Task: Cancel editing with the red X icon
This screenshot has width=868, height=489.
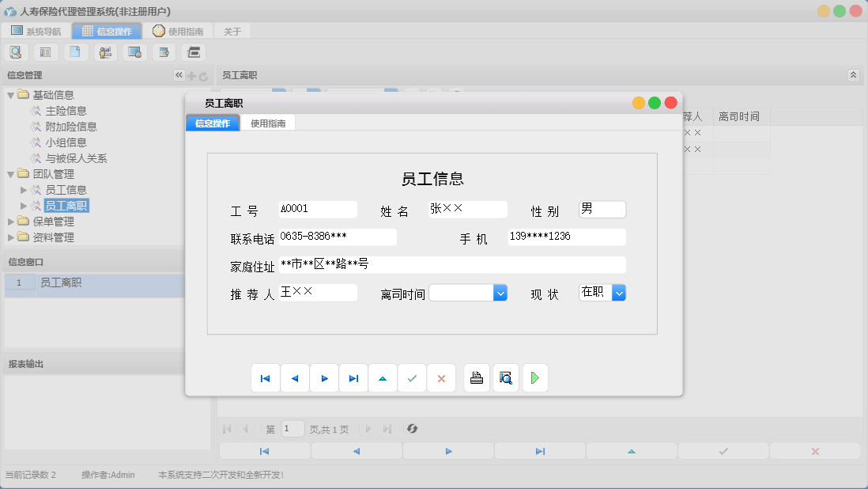Action: pyautogui.click(x=441, y=377)
